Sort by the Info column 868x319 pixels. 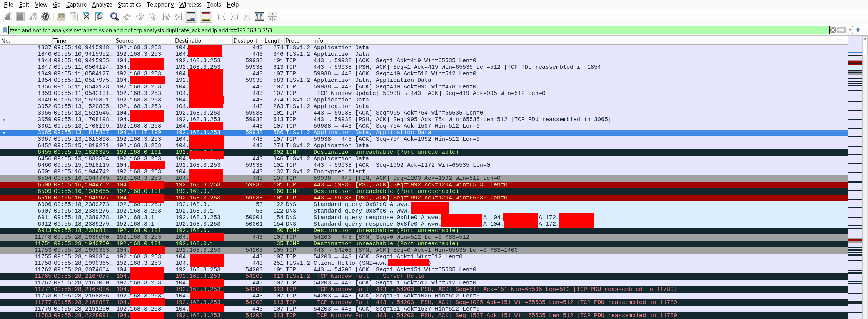point(579,40)
